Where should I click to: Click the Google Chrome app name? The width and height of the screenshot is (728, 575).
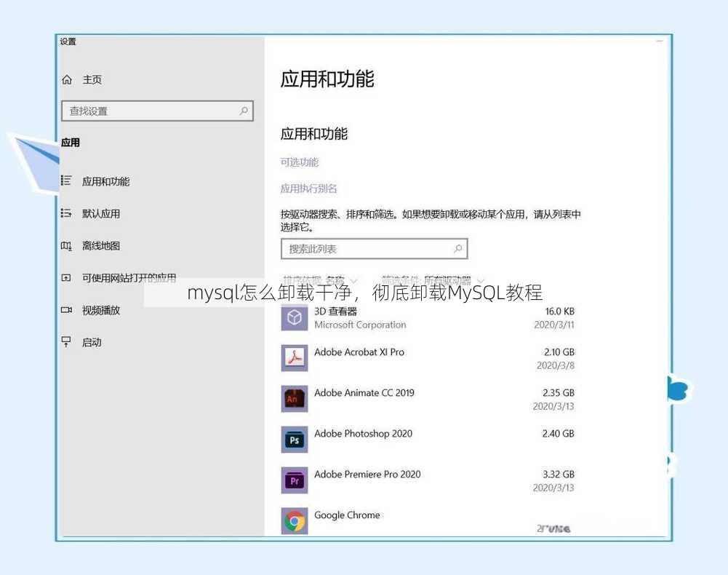tap(347, 515)
